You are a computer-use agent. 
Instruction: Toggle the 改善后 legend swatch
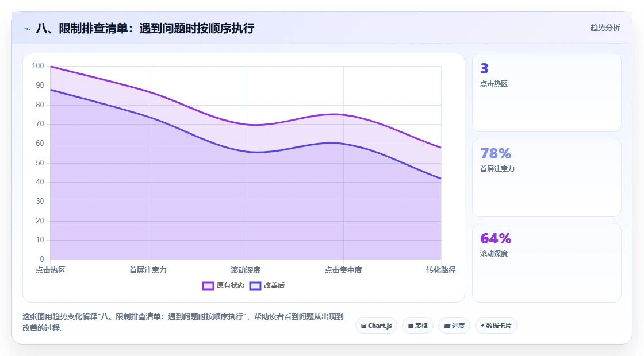click(255, 285)
